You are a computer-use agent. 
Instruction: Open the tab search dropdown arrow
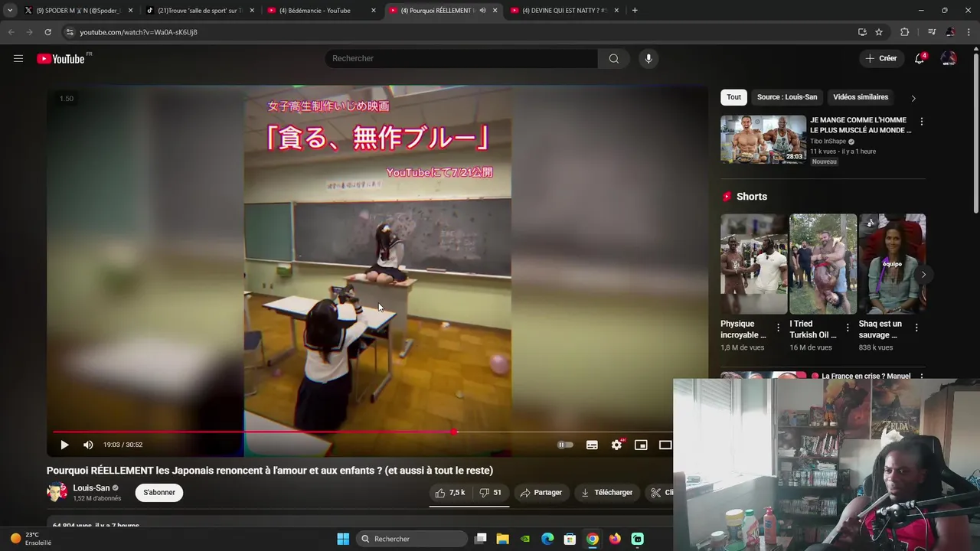9,11
